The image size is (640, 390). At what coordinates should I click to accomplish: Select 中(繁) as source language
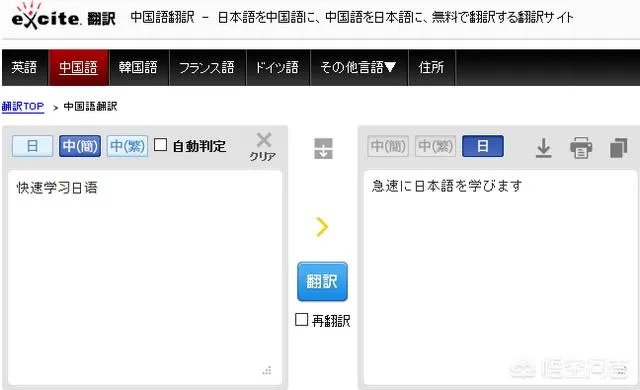pos(127,146)
